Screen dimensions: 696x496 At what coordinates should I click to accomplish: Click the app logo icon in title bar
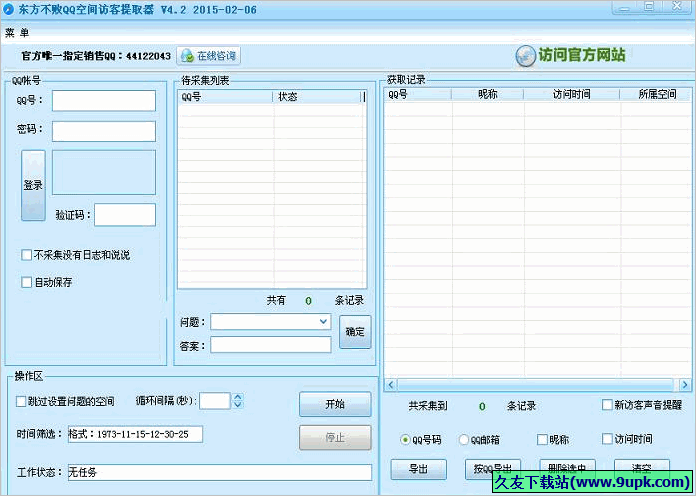point(8,9)
